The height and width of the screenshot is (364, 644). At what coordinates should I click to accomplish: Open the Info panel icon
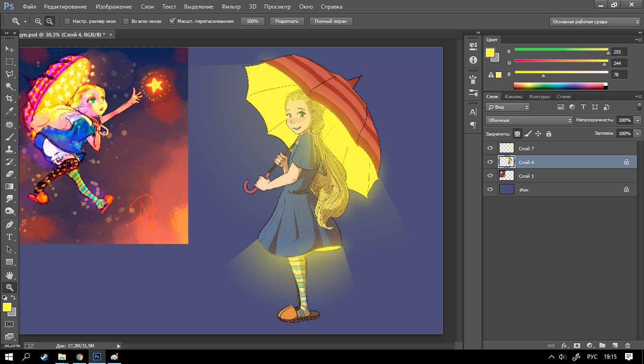click(x=473, y=60)
